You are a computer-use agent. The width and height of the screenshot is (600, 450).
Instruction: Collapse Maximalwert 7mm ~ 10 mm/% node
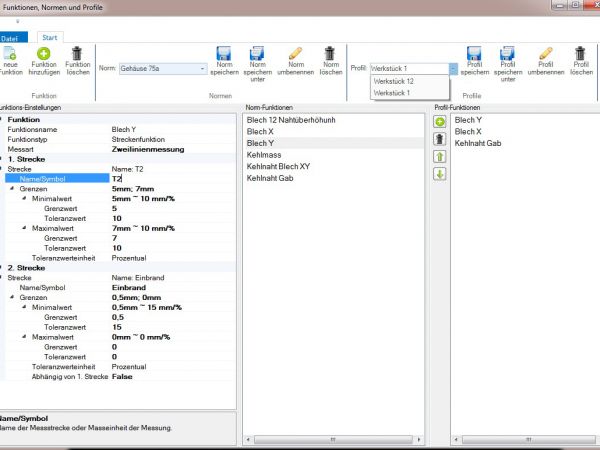(24, 228)
